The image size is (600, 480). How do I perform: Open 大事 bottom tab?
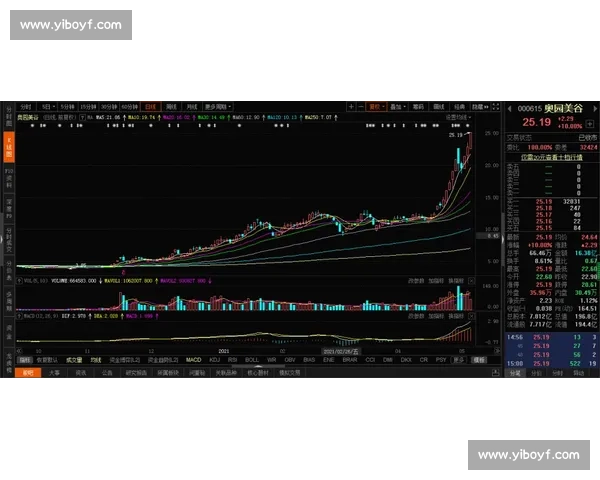(x=54, y=372)
